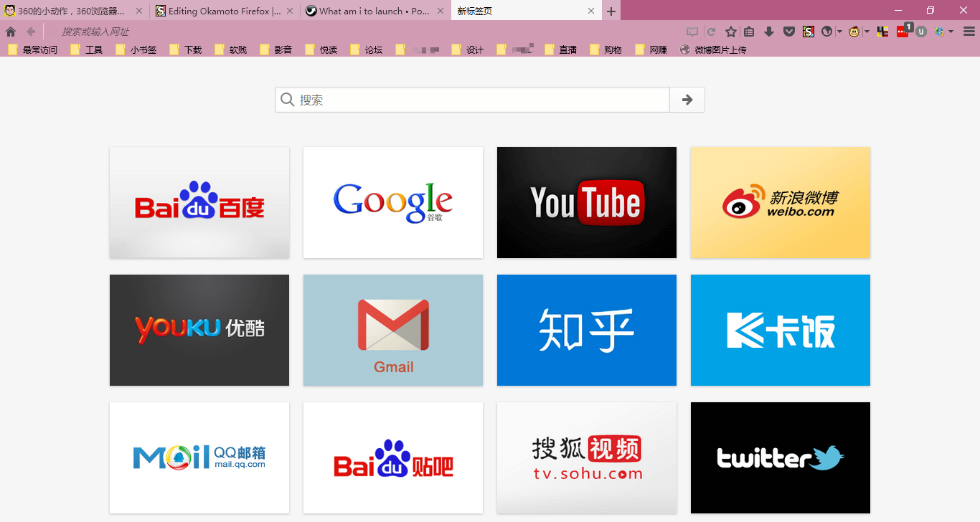Open the 软贱 bookmarks folder

coord(231,49)
